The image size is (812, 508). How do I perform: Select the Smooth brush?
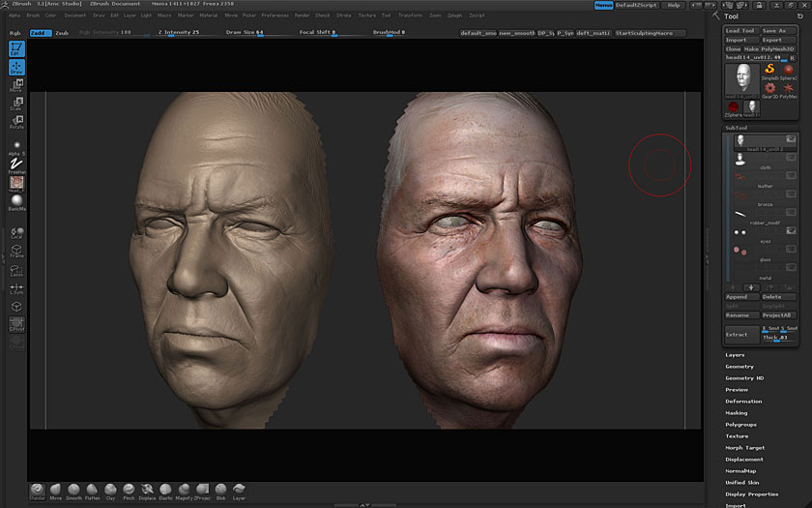[73, 492]
